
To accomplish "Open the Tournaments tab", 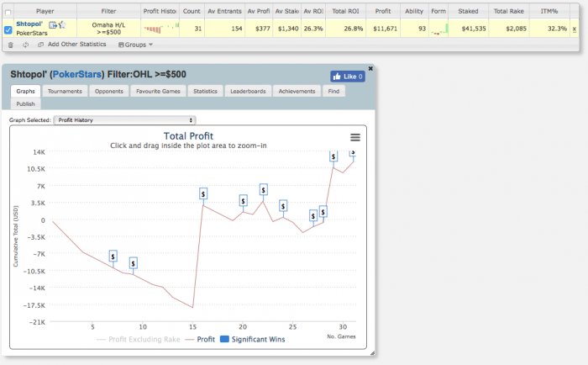I will click(x=65, y=91).
